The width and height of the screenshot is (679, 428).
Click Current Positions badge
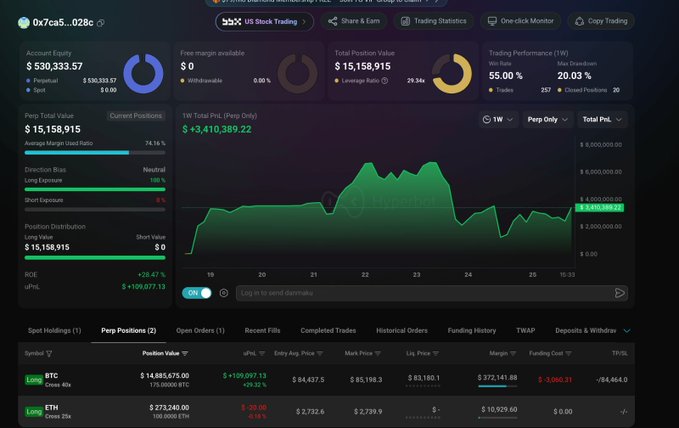[136, 116]
